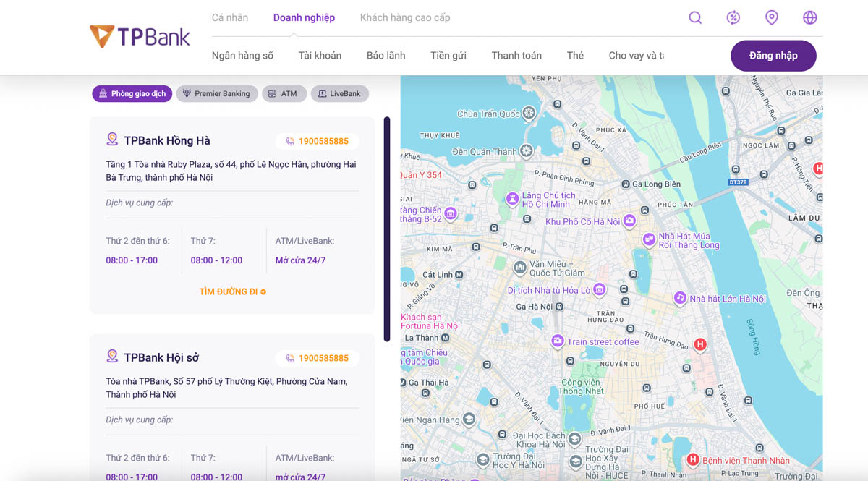Click Lăng Chủ tịch Hồ Chí Minh marker
Viewport: 868px width, 481px height.
coord(512,197)
